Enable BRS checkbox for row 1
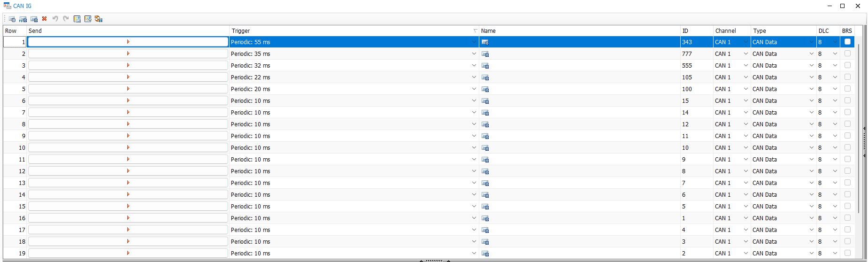868x262 pixels. coord(847,42)
